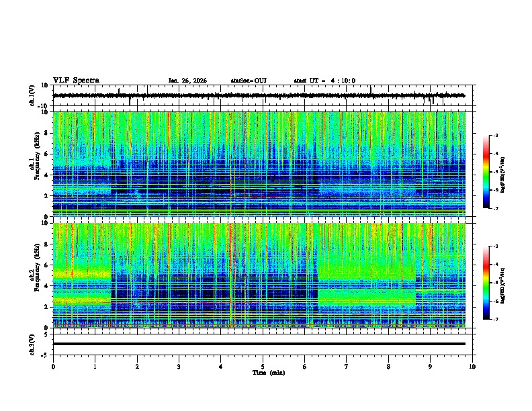The width and height of the screenshot is (532, 411).
Task: Click the station=OUI header label
Action: [249, 81]
